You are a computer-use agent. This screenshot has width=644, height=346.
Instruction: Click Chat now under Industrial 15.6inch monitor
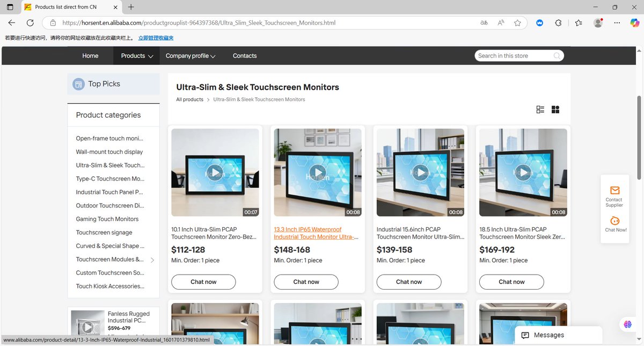click(x=409, y=282)
